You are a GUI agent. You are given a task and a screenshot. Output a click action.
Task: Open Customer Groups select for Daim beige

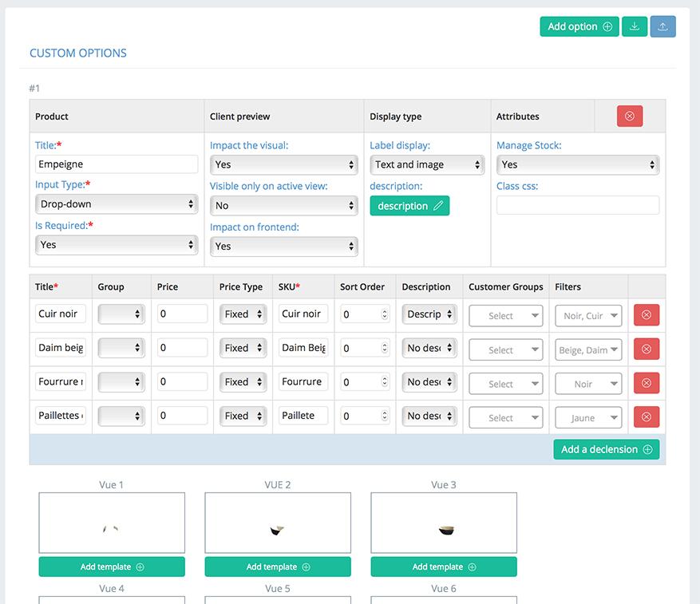point(506,350)
